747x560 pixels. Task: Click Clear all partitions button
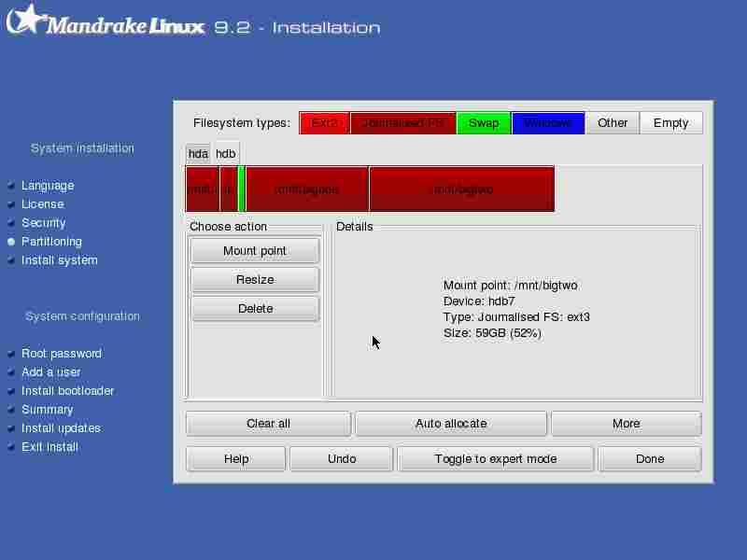point(268,424)
